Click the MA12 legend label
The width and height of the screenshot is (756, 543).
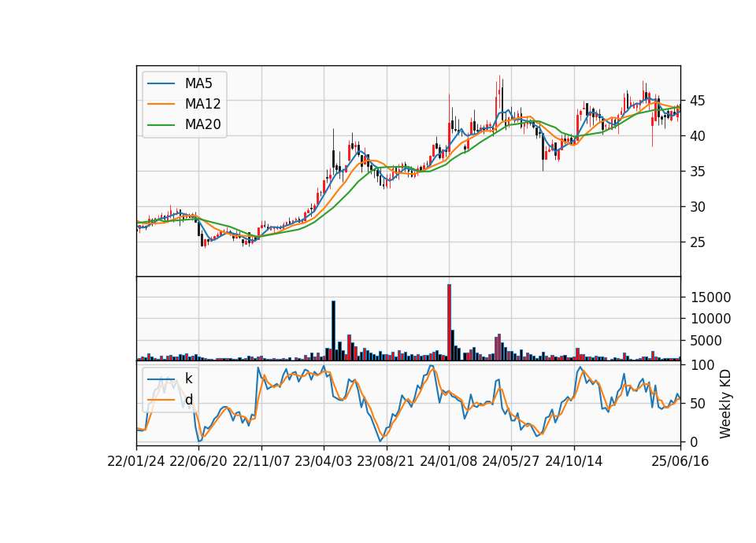tap(202, 104)
